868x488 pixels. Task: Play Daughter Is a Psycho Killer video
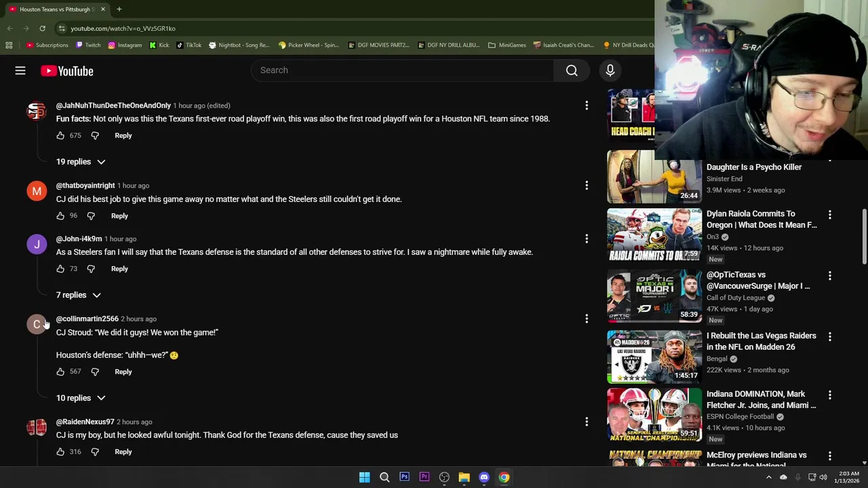[x=654, y=177]
